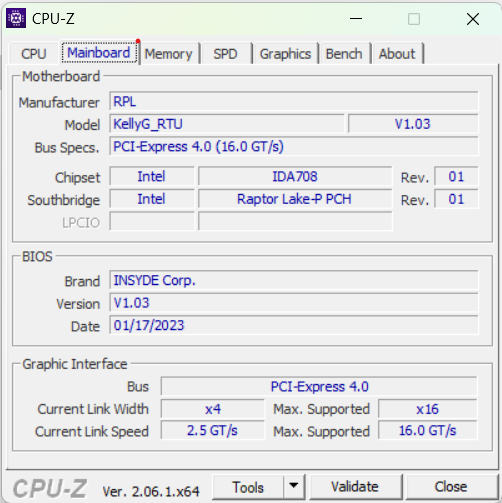Click the Validate button

pos(355,487)
